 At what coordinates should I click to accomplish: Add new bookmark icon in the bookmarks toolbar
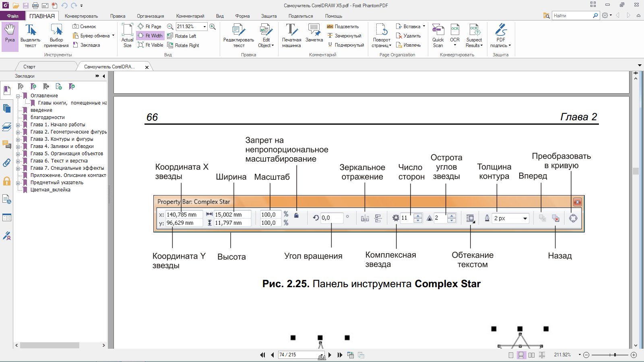click(x=33, y=86)
